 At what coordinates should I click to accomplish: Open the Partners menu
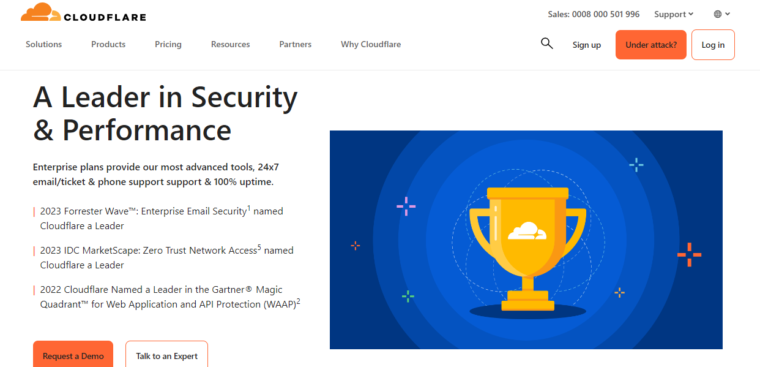tap(295, 44)
